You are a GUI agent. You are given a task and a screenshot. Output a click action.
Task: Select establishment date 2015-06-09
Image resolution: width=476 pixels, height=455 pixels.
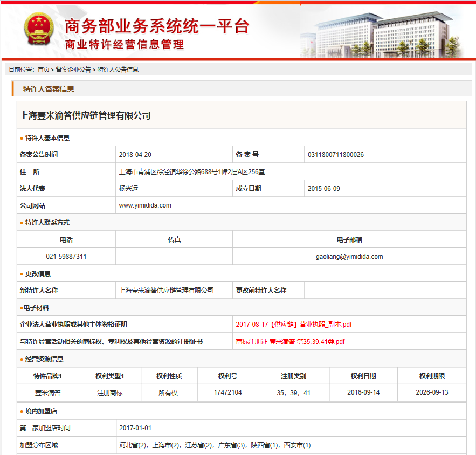point(324,189)
